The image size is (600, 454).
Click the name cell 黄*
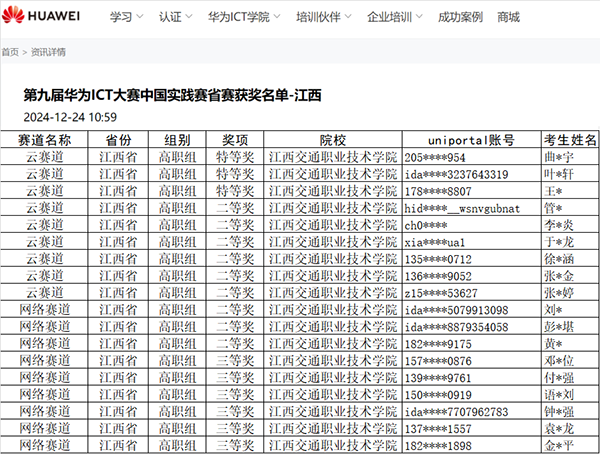point(570,343)
